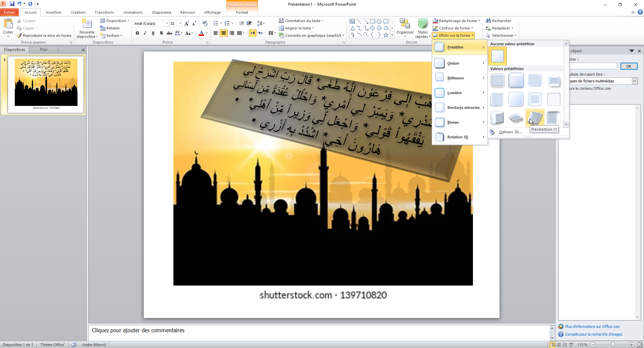
Task: Clear all formatting with the eraser icon
Action: pos(205,23)
